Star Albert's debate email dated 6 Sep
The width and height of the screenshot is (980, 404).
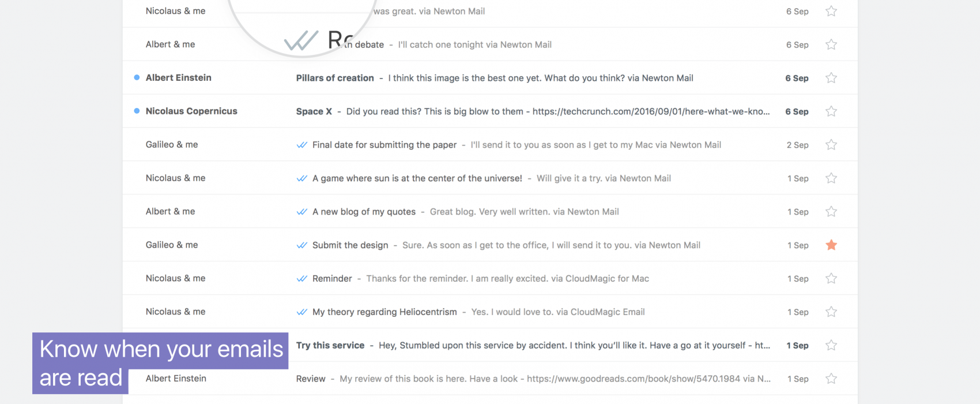coord(831,44)
